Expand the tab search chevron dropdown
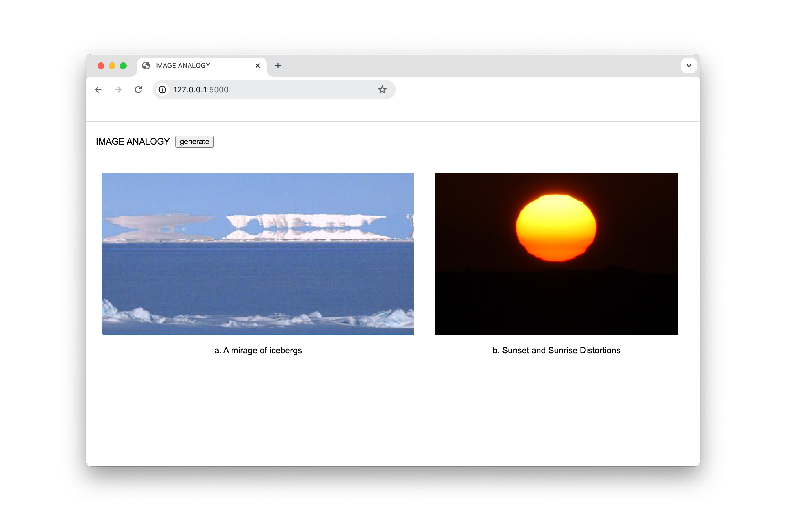The width and height of the screenshot is (786, 532). (x=689, y=66)
